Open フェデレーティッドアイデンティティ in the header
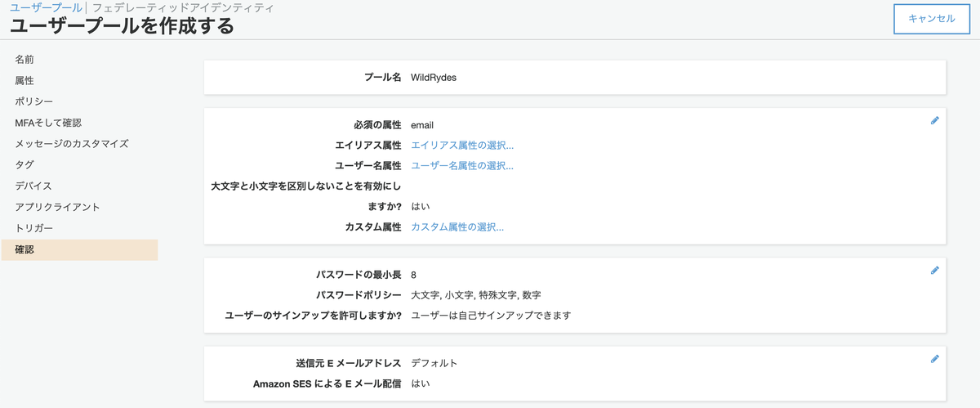 coord(182,7)
